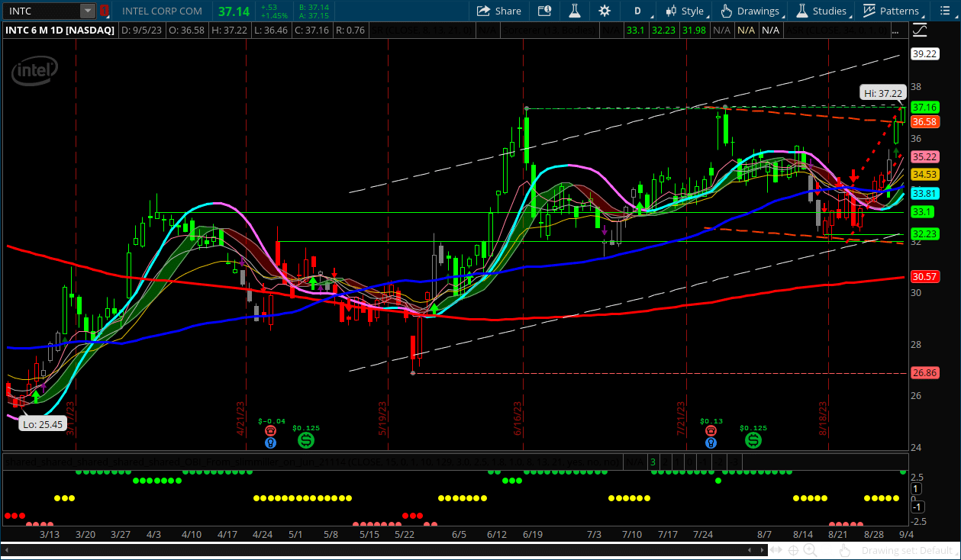Viewport: 961px width, 560px height.
Task: Open the quick quote card icon
Action: pyautogui.click(x=544, y=11)
